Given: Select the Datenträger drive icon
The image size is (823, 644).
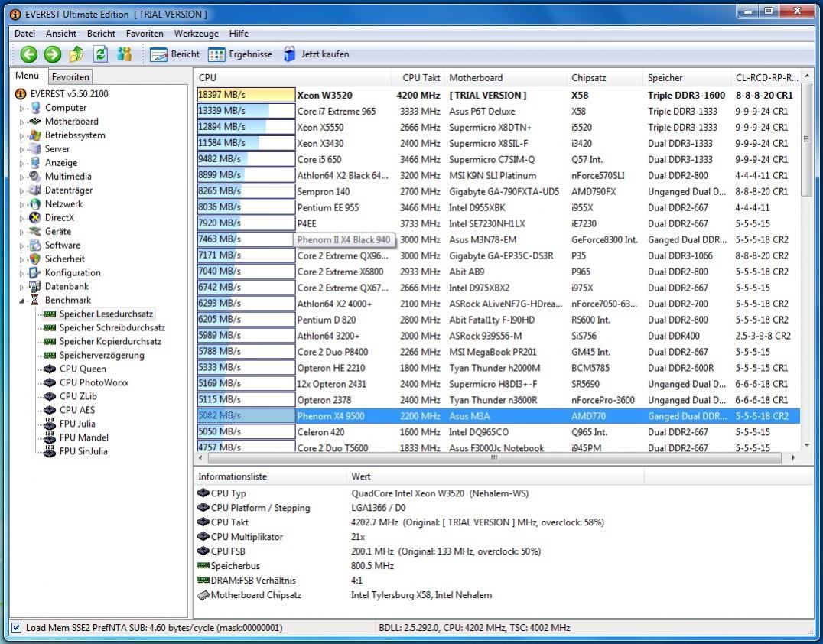Looking at the screenshot, I should [36, 190].
